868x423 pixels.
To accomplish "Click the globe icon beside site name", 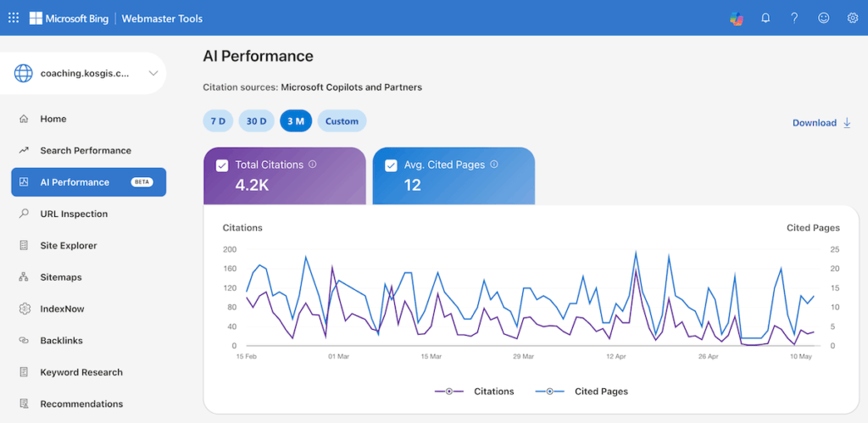I will click(23, 73).
